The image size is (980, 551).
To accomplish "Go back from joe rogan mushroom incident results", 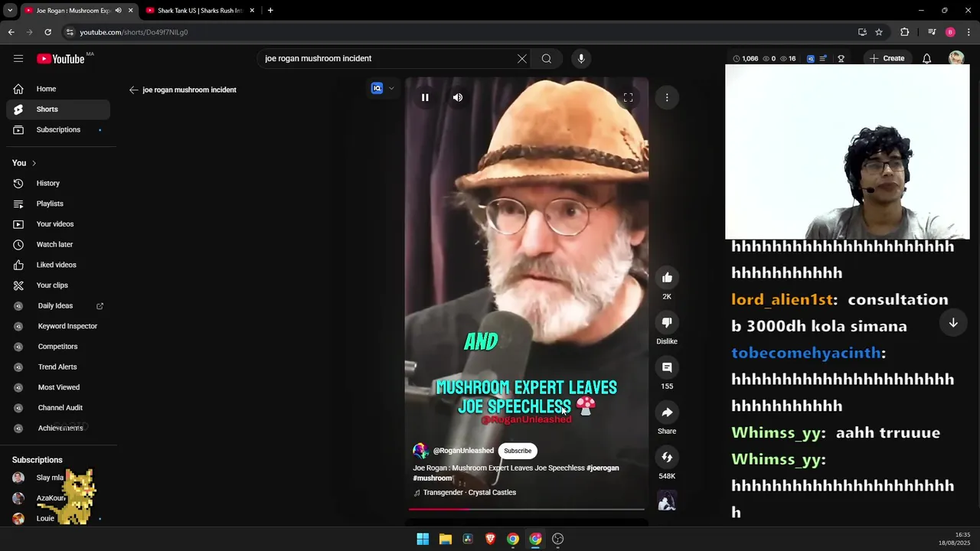I will coord(133,90).
